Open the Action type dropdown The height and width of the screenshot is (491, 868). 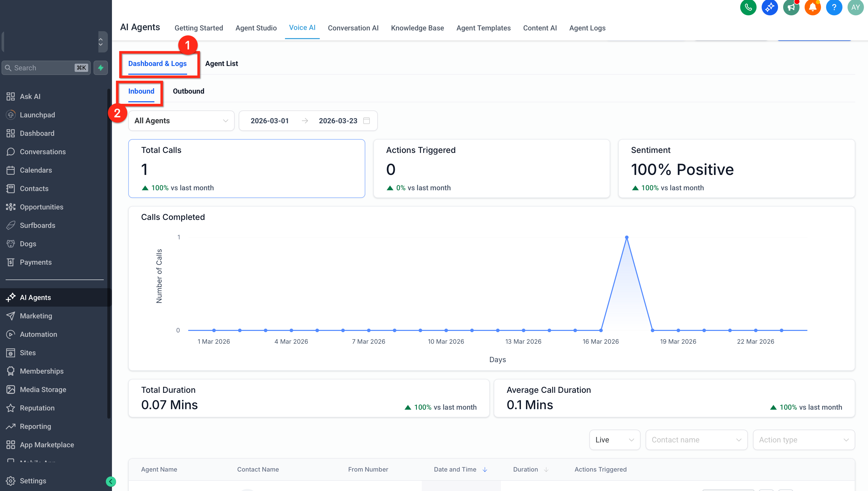pyautogui.click(x=804, y=440)
